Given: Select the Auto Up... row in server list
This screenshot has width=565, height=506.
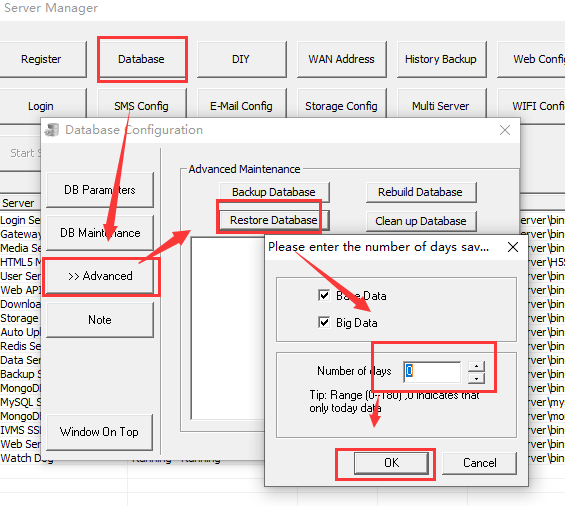Looking at the screenshot, I should [x=21, y=332].
